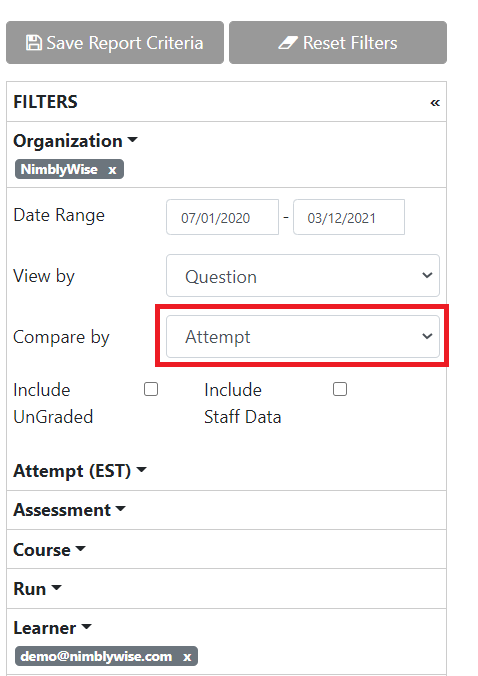Click the Save Report Criteria button
This screenshot has height=676, width=478.
pyautogui.click(x=115, y=43)
